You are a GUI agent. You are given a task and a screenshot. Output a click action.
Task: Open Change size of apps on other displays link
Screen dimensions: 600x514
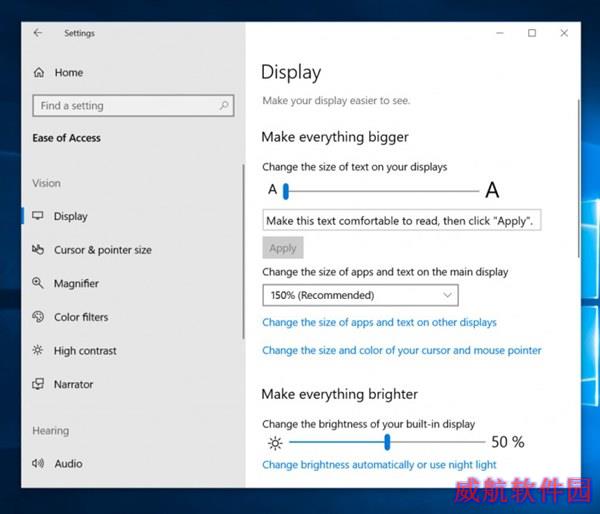click(379, 322)
